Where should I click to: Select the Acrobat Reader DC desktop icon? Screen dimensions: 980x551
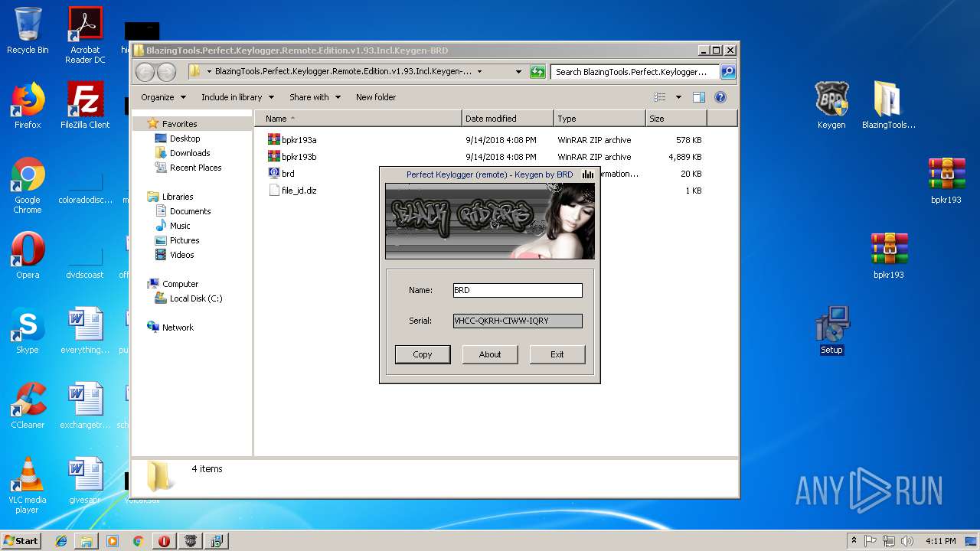[85, 36]
